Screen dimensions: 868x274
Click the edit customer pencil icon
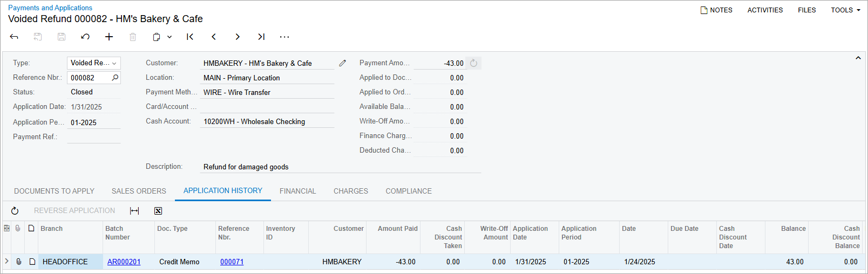pos(342,63)
